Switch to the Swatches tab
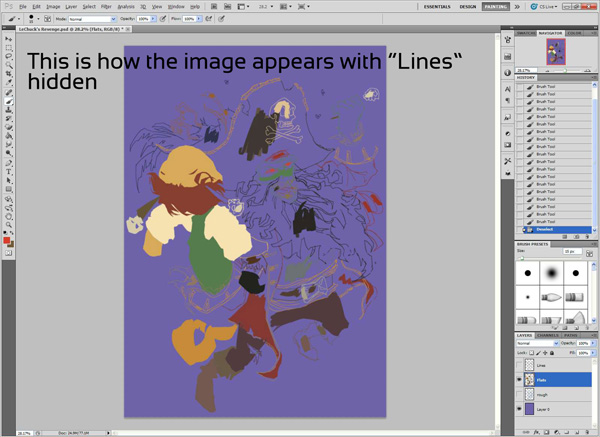Screen dimensions: 600x437 tap(526, 33)
